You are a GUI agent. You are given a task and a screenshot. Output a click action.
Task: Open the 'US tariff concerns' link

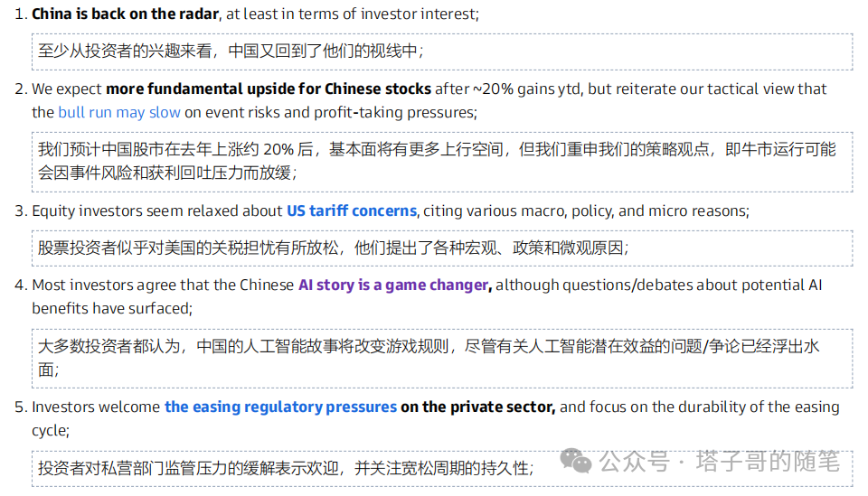pyautogui.click(x=352, y=211)
